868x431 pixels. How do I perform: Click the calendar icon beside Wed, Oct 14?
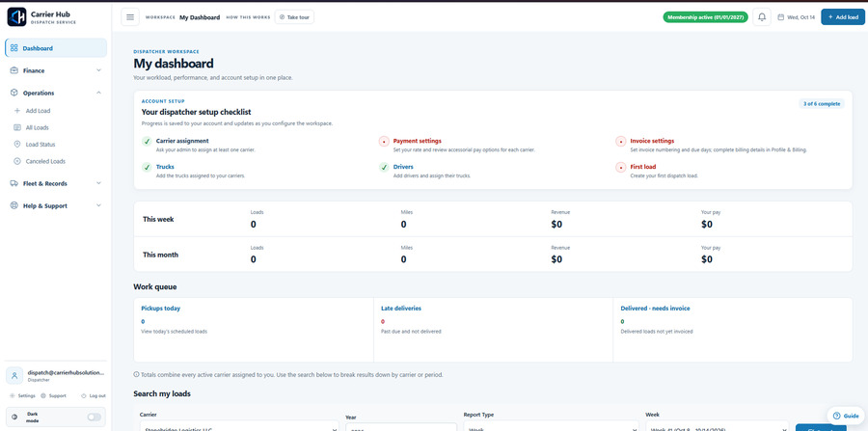click(780, 17)
